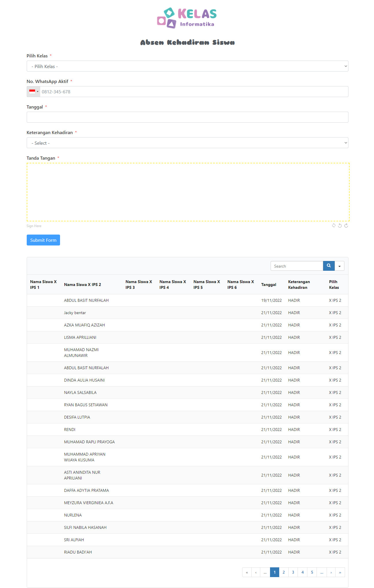Focus the table Search text box
The height and width of the screenshot is (588, 374).
297,266
